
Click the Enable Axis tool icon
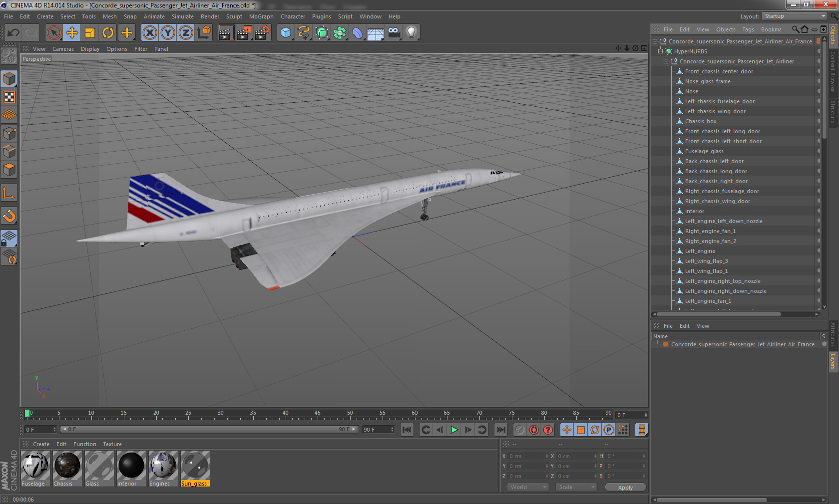point(9,193)
